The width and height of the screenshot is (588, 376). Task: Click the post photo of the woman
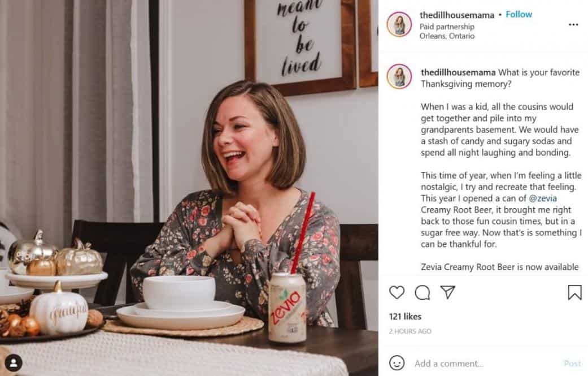pyautogui.click(x=189, y=188)
